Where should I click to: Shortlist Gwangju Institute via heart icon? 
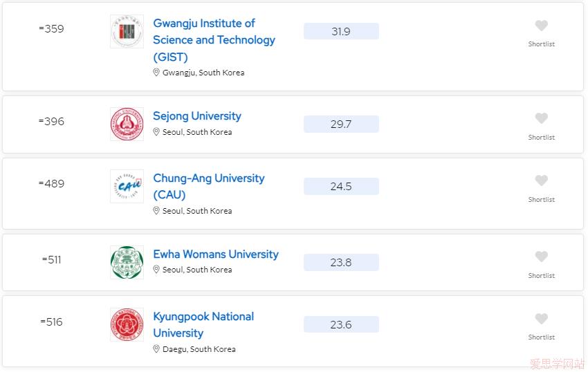[x=541, y=26]
